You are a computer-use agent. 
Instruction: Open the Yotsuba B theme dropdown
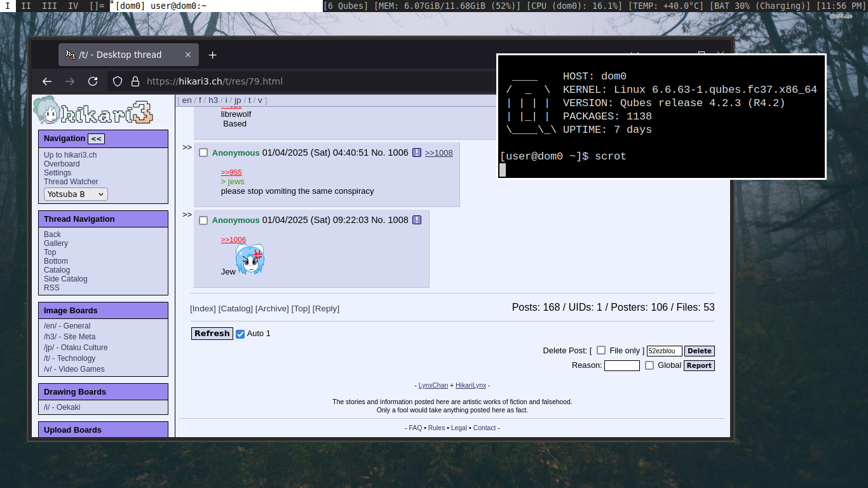pos(76,194)
